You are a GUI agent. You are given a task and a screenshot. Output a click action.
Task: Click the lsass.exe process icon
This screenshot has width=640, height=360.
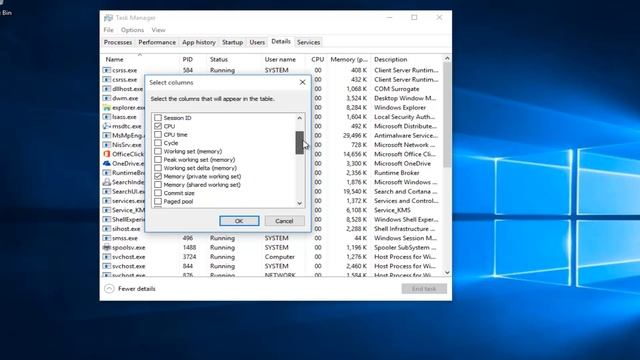107,117
